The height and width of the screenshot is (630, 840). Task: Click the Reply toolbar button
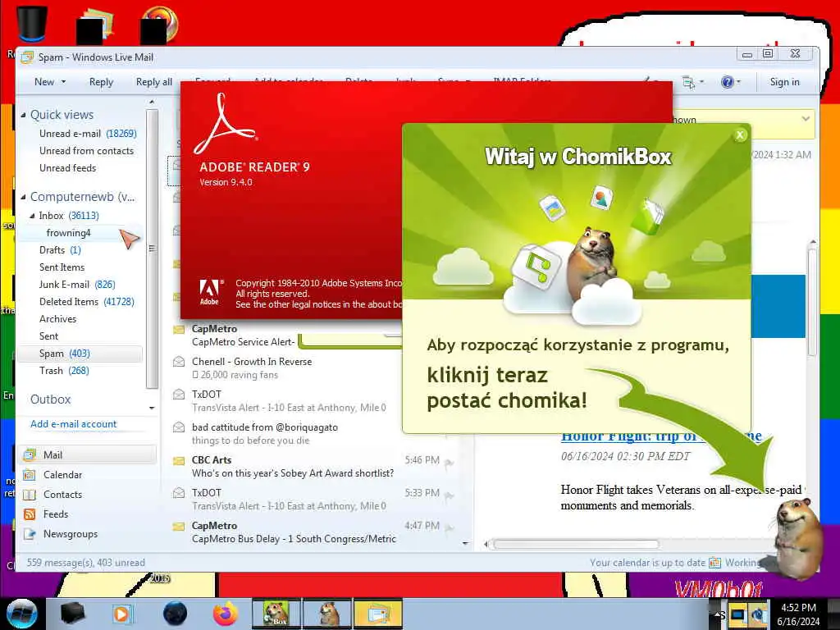tap(101, 82)
